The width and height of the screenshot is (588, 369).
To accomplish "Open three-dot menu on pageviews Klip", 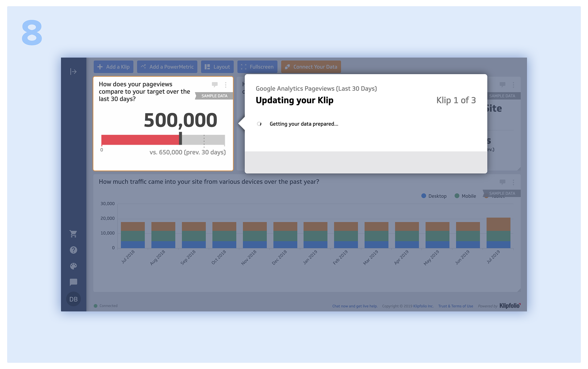I will (x=226, y=85).
